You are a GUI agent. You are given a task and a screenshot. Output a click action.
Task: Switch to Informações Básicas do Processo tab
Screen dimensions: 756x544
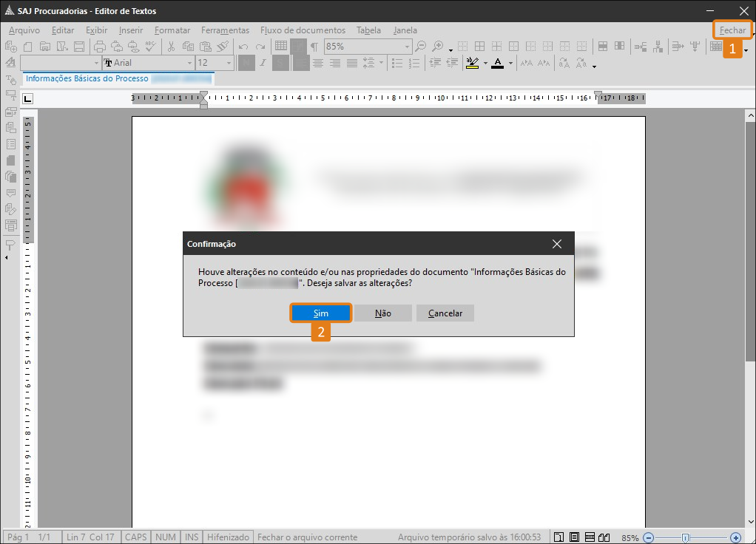[87, 78]
